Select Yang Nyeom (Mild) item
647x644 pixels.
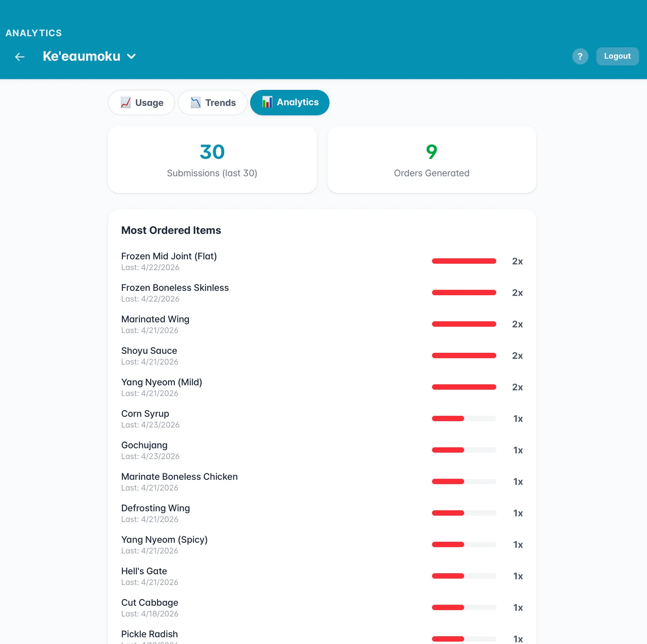click(x=322, y=388)
